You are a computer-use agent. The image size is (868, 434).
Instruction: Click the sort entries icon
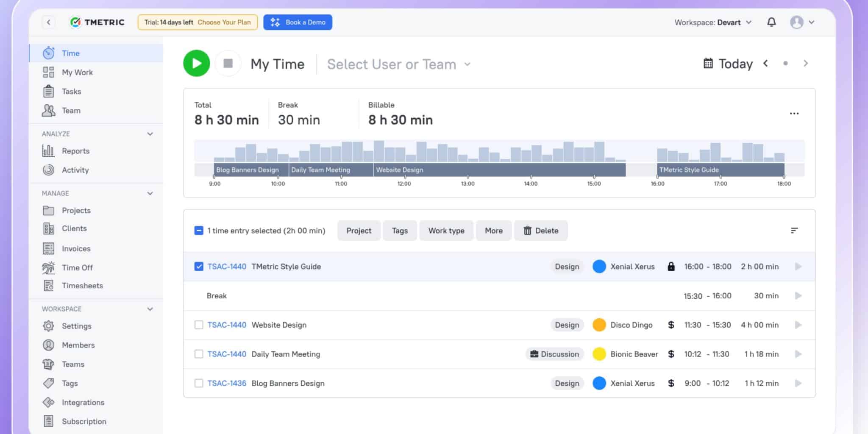794,231
